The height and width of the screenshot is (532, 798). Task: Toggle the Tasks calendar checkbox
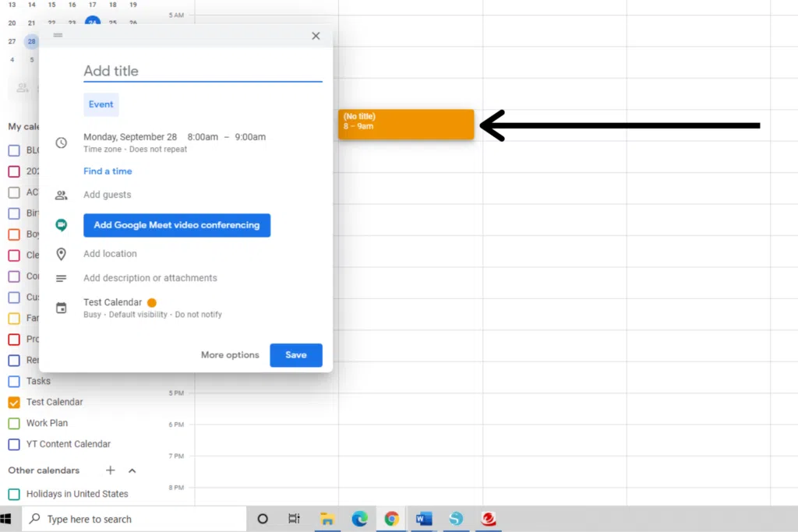tap(14, 381)
